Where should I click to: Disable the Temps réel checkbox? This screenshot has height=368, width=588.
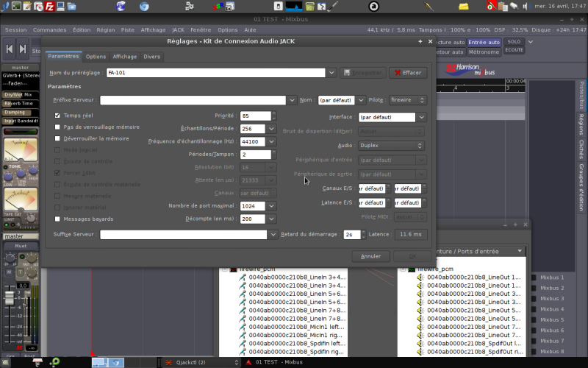[58, 116]
